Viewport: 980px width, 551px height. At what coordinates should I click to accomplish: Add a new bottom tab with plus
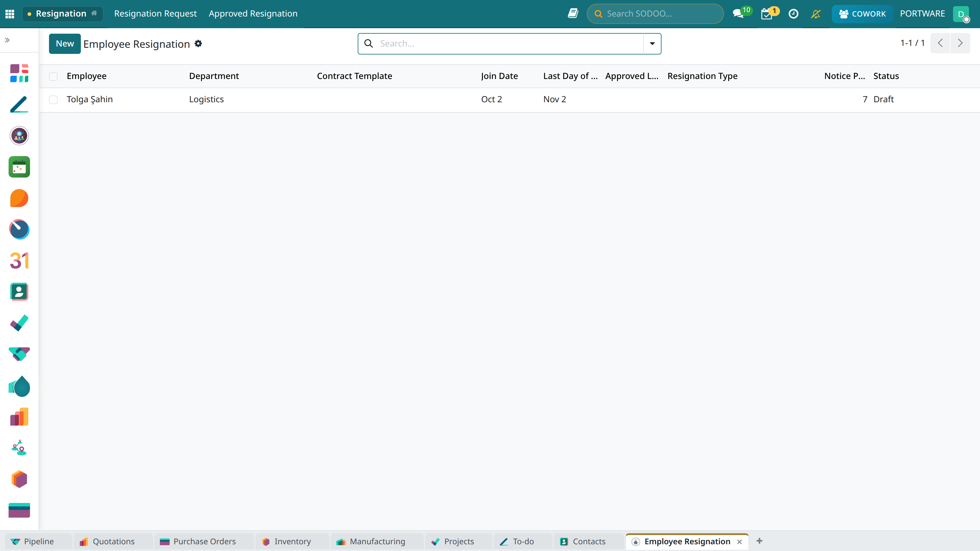[x=759, y=541]
